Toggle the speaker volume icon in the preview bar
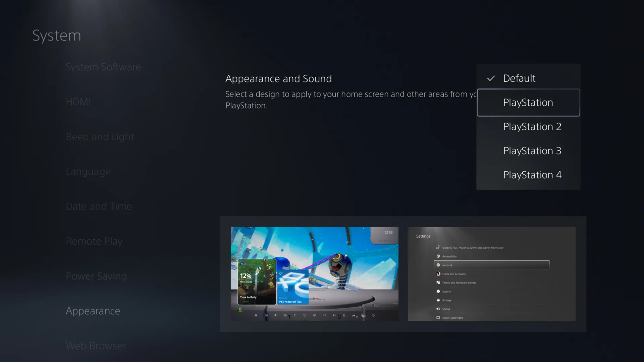The width and height of the screenshot is (644, 362). pyautogui.click(x=334, y=315)
